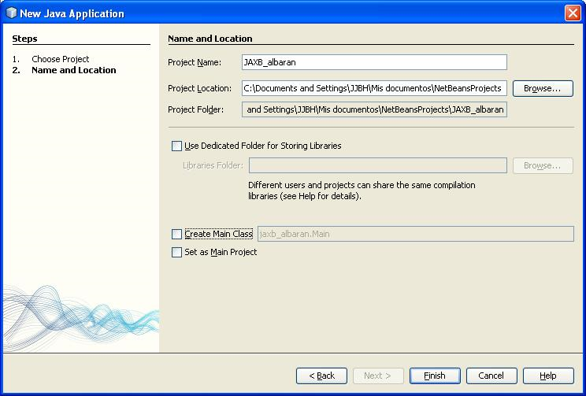Click the Name and Location panel heading
This screenshot has width=586, height=396.
[x=210, y=39]
